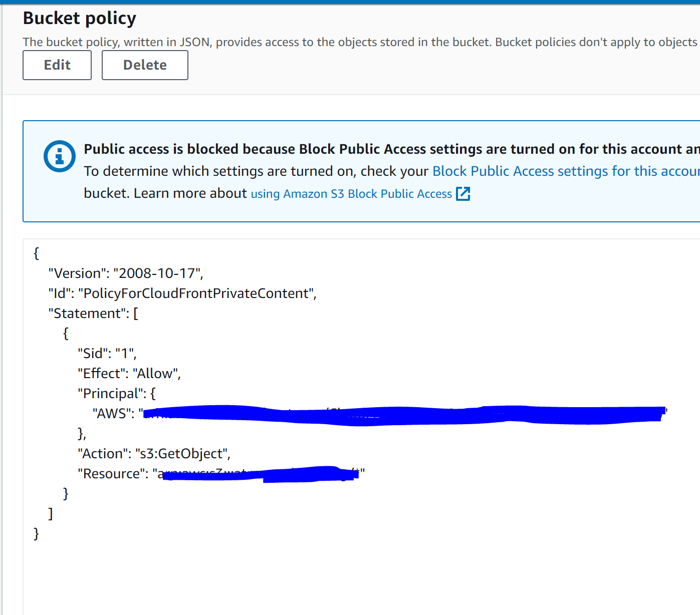The height and width of the screenshot is (615, 700).
Task: Open Block Public Access settings account link
Action: (565, 171)
